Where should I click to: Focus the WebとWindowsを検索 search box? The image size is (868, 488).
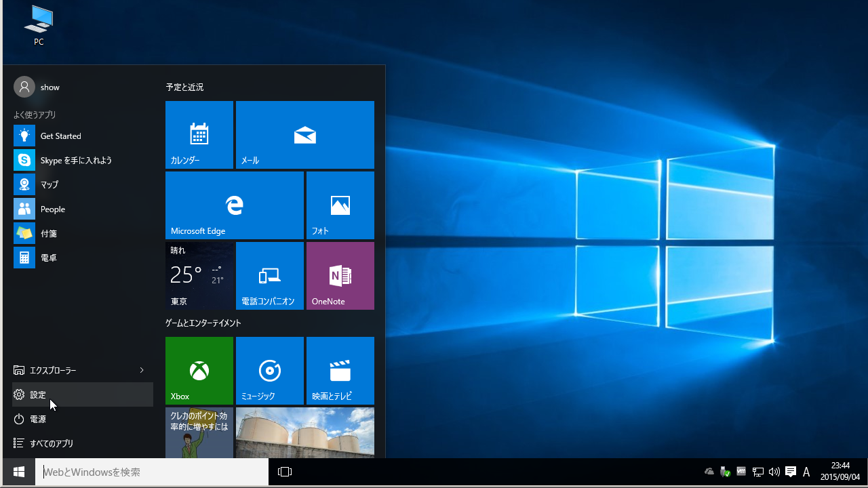click(152, 472)
